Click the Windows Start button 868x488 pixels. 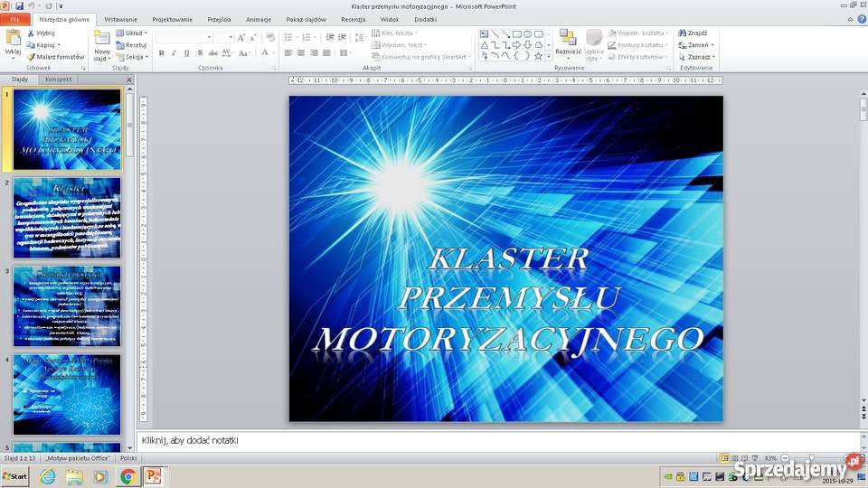(x=15, y=476)
